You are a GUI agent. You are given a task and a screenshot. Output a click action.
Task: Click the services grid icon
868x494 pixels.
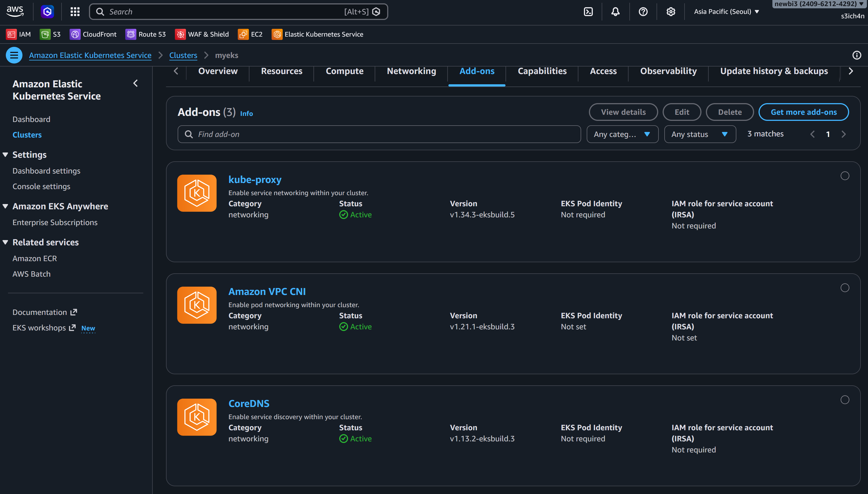point(75,11)
